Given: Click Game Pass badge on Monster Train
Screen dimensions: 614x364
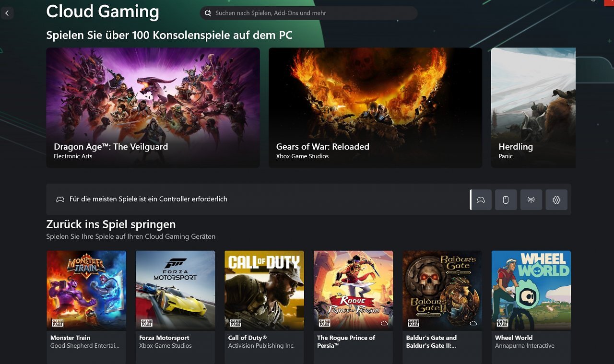Looking at the screenshot, I should click(x=58, y=323).
